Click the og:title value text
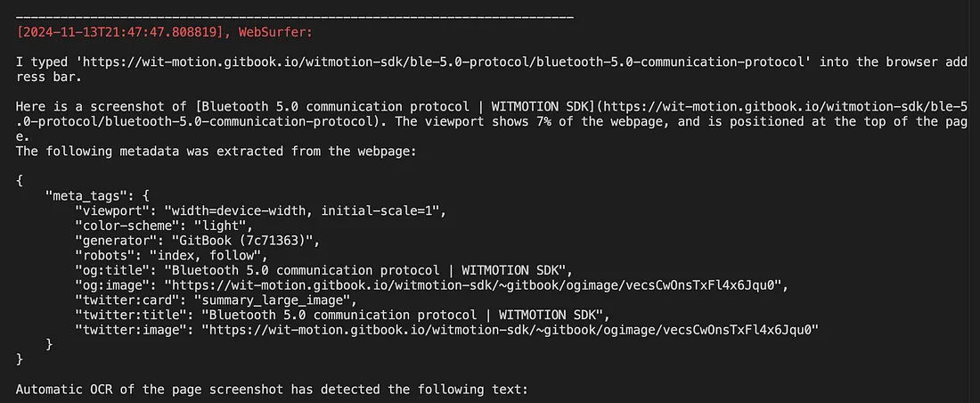Image resolution: width=980 pixels, height=403 pixels. click(x=368, y=270)
